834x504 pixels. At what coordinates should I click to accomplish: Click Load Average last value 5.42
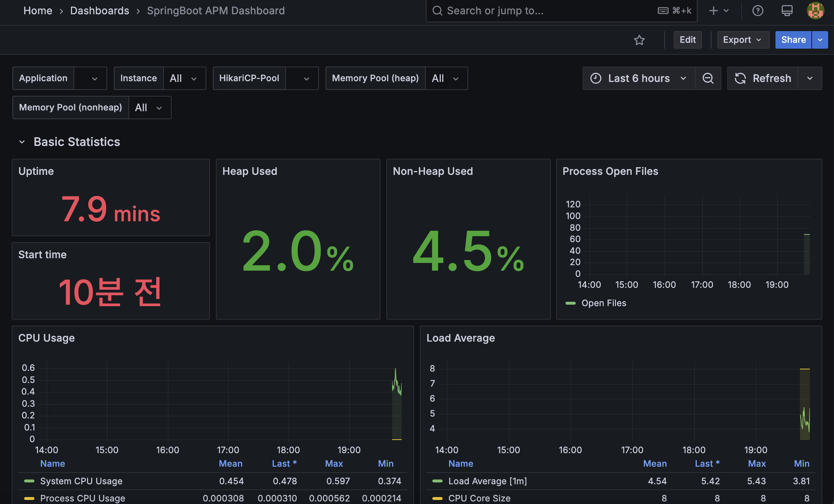coord(710,481)
